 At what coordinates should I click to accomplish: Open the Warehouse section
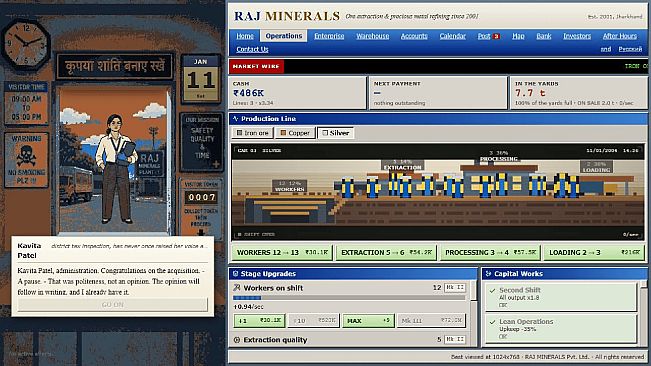[x=373, y=36]
